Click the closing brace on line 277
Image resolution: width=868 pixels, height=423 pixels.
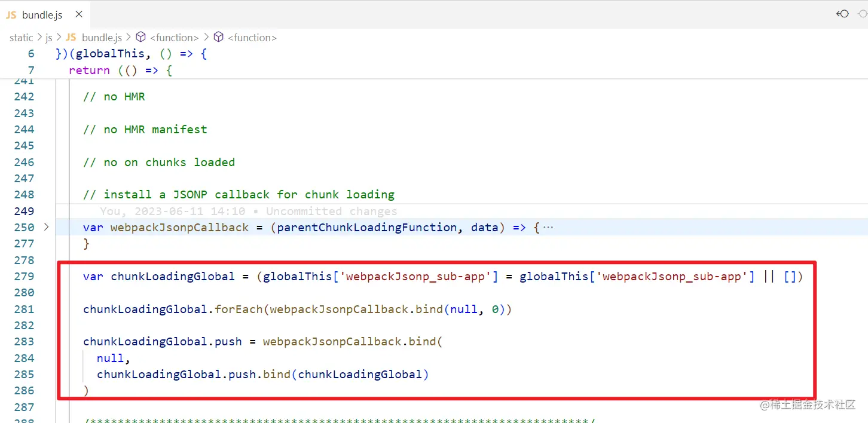(86, 244)
